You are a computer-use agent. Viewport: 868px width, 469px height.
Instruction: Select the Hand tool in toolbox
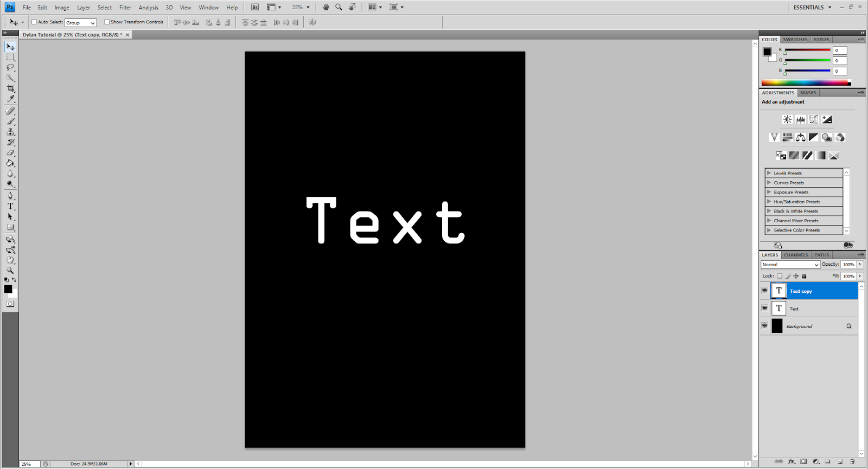point(10,260)
